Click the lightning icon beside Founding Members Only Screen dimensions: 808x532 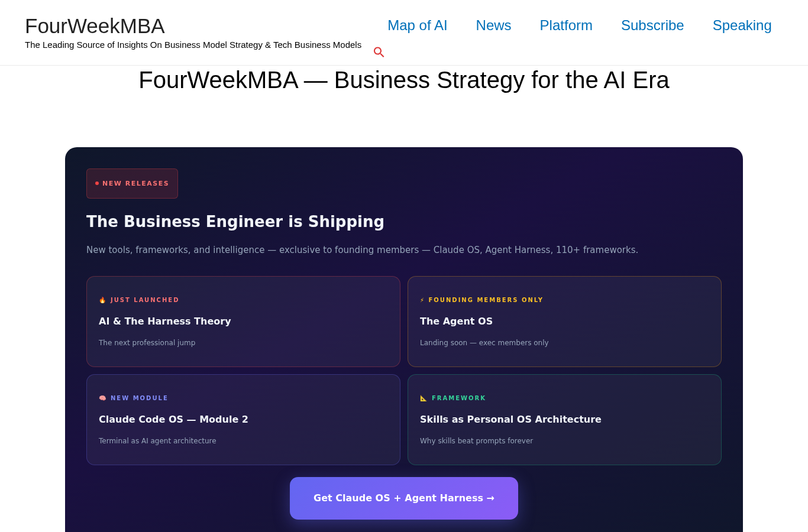pos(422,300)
